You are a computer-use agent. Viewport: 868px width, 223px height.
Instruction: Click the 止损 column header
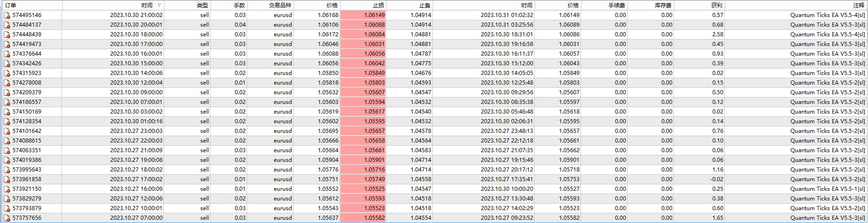pos(363,6)
